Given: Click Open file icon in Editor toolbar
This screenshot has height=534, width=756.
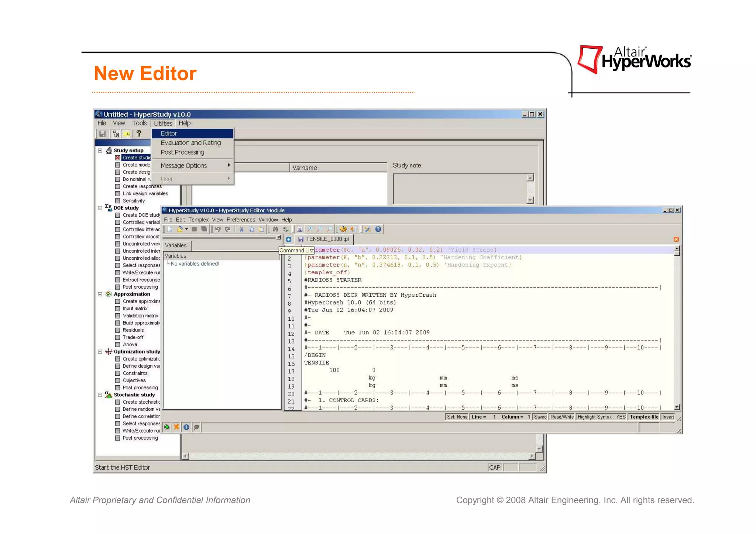Looking at the screenshot, I should coord(180,229).
